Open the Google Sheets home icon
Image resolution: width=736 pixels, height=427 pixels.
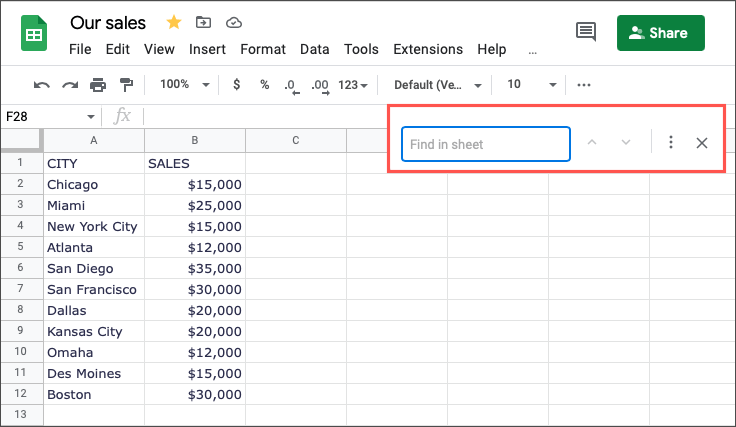[34, 33]
